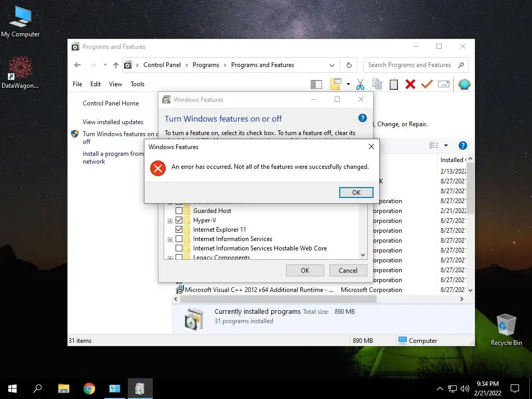The width and height of the screenshot is (532, 399).
Task: Click the search magnifier icon in search box
Action: click(461, 65)
